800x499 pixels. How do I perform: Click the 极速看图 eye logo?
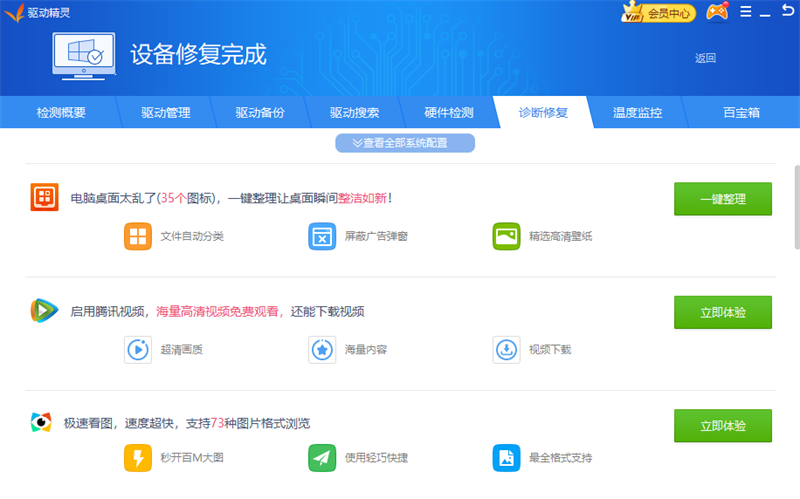coord(41,422)
